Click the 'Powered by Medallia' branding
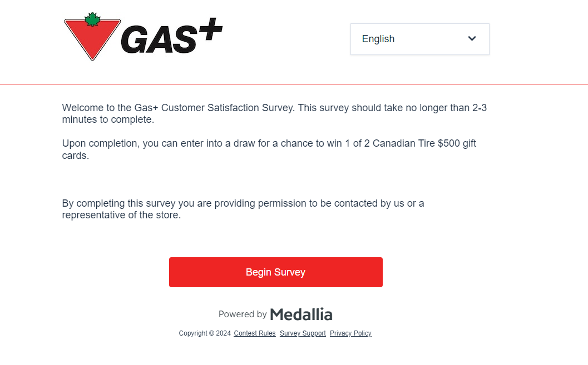 [275, 314]
